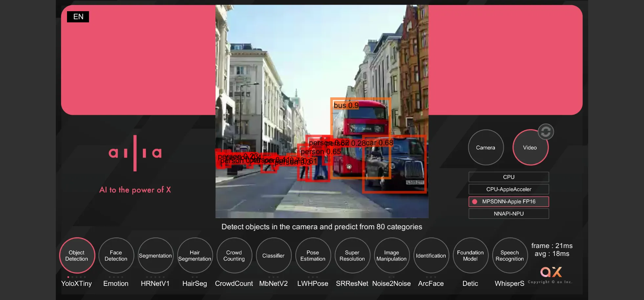Change the language with the EN button
Viewport: 644px width, 300px height.
pos(78,17)
